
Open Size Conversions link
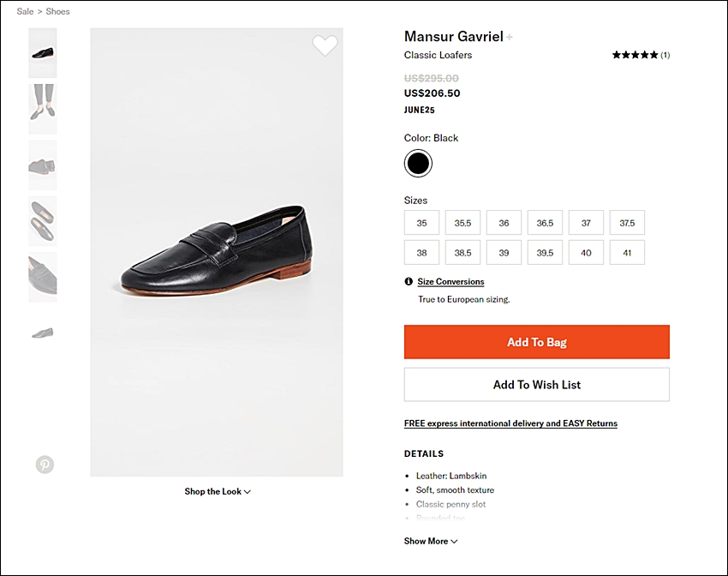(451, 281)
